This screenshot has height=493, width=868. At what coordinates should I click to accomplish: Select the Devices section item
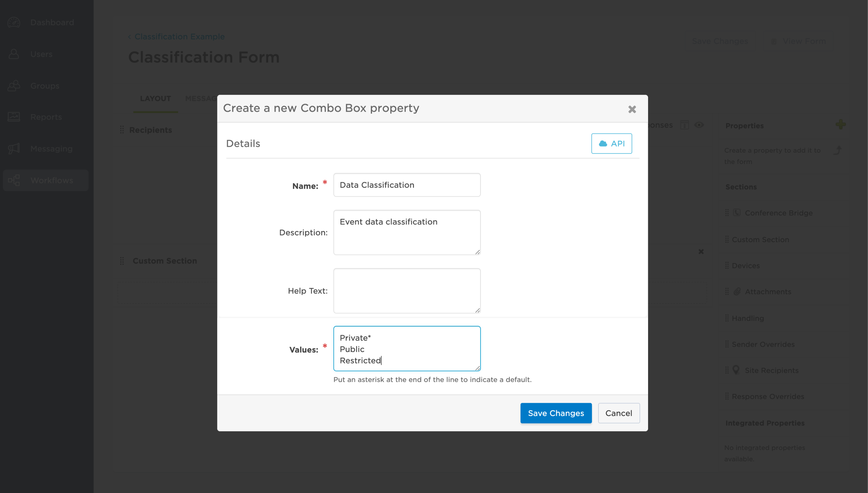click(x=783, y=266)
